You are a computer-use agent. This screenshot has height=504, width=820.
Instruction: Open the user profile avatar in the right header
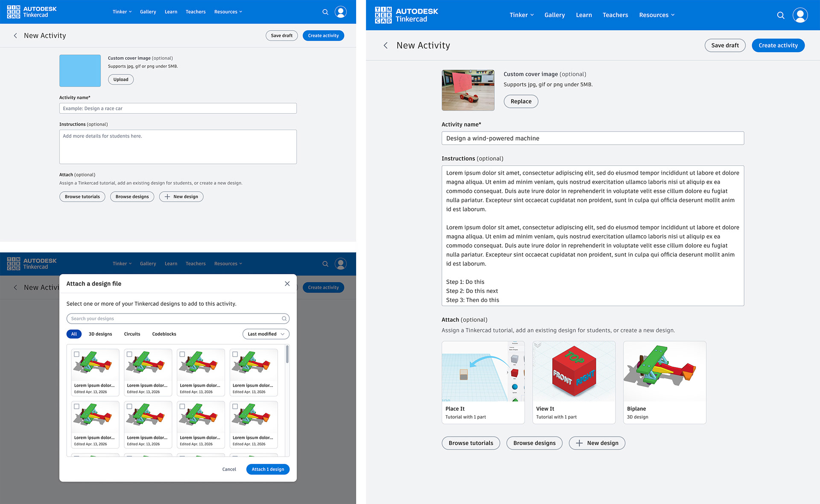click(800, 15)
